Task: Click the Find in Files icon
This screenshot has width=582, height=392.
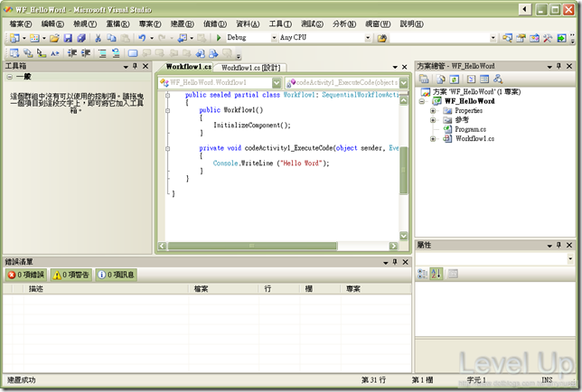Action: [382, 38]
